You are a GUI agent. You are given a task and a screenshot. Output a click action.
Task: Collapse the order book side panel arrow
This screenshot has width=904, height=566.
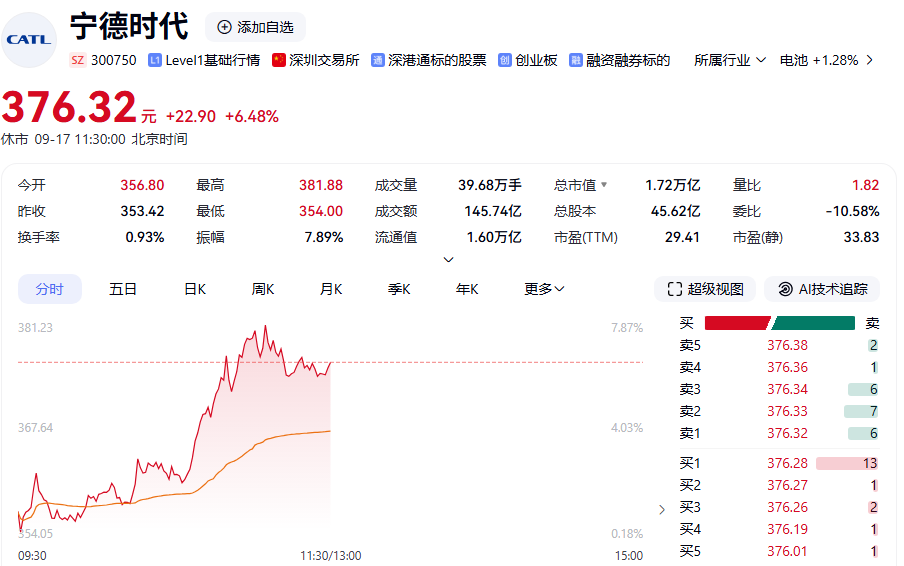(661, 509)
